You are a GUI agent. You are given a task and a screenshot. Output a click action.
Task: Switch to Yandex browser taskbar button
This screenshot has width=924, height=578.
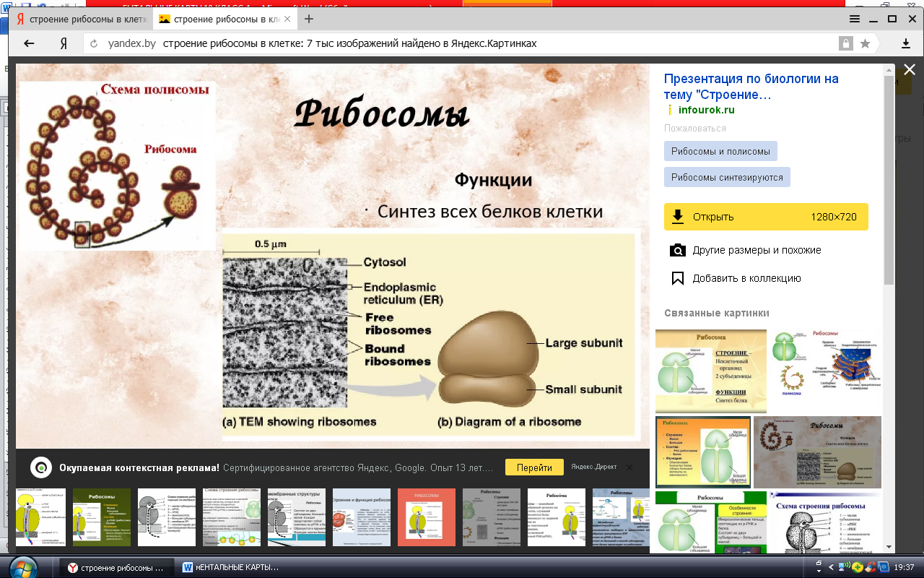pos(116,568)
